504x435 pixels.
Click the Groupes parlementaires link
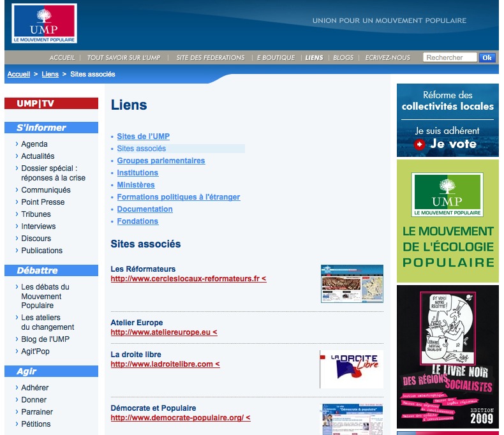pos(161,161)
